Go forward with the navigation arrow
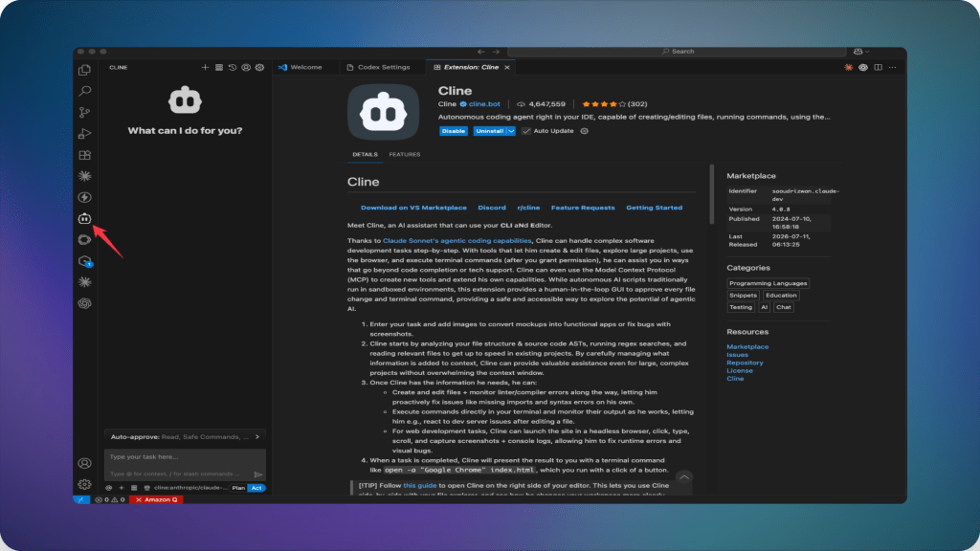The height and width of the screenshot is (551, 980). 497,52
